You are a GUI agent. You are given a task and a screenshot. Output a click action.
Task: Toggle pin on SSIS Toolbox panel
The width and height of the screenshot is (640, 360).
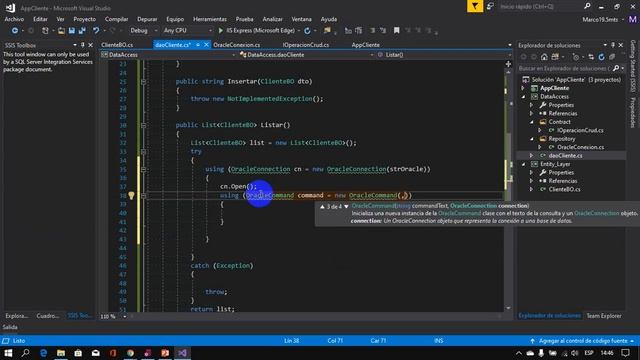82,45
